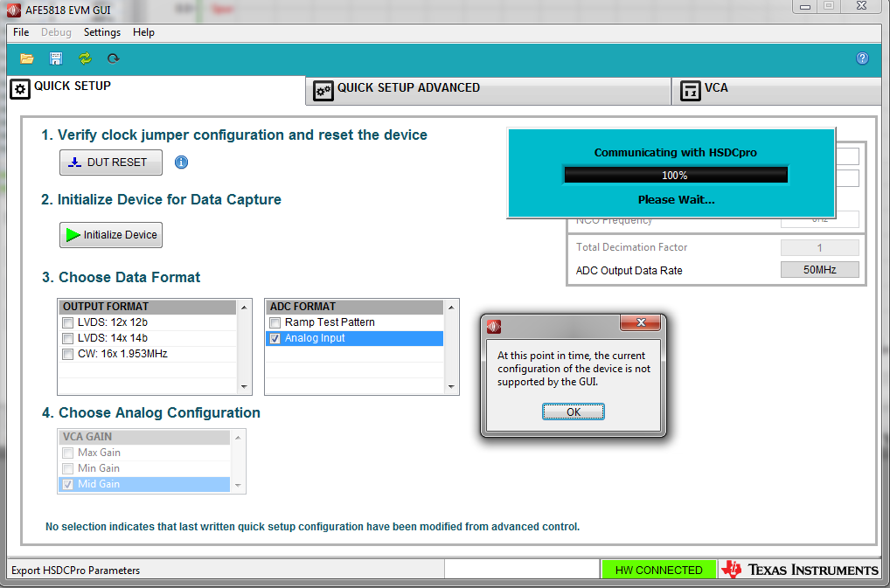Click the ADC FORMAT list header
Screen dimensions: 890x588
pyautogui.click(x=355, y=307)
